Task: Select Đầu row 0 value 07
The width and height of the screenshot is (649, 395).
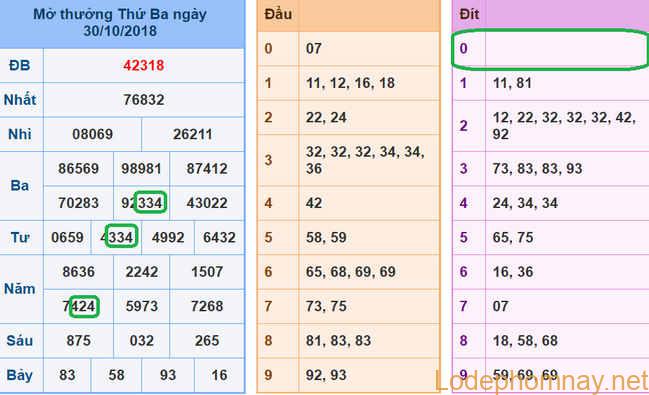Action: point(314,48)
